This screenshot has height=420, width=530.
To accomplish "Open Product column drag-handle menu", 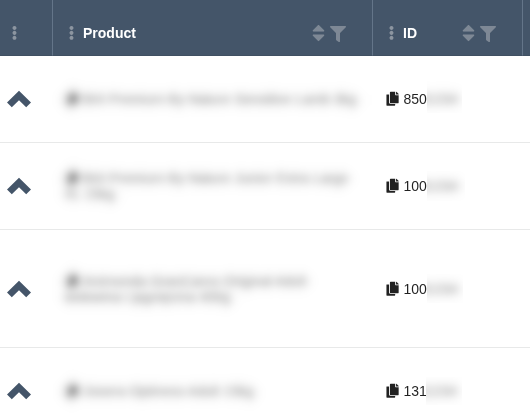I will coord(71,33).
